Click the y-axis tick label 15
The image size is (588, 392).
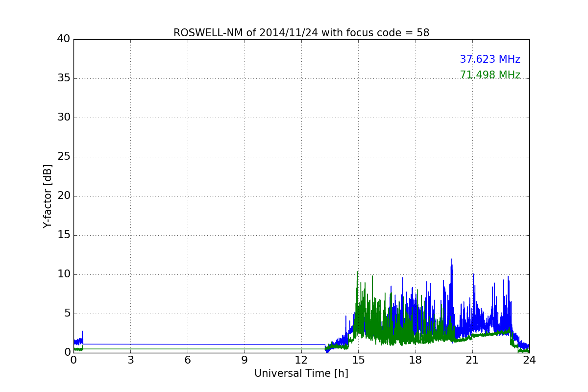pos(64,235)
